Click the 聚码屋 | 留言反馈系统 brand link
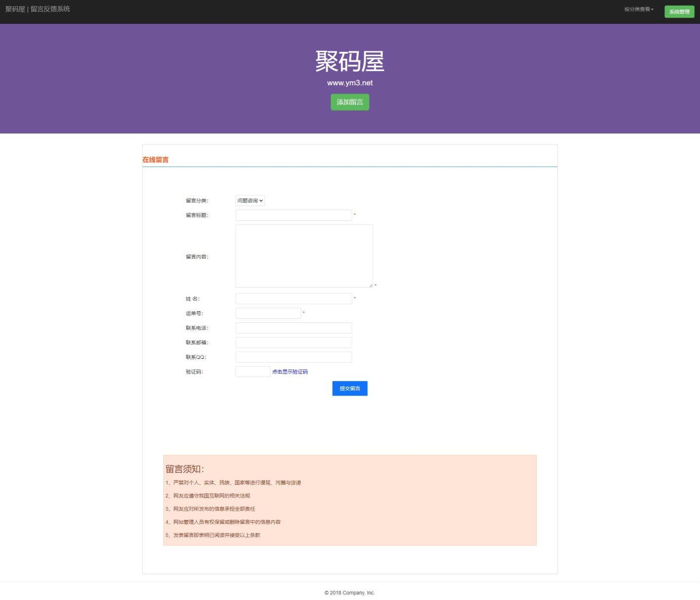The image size is (700, 600). click(38, 9)
